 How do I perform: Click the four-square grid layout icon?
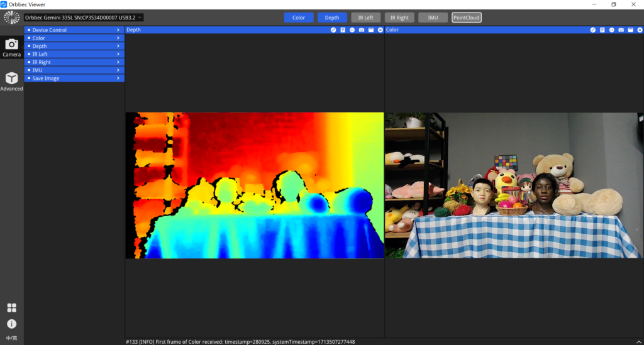[11, 308]
